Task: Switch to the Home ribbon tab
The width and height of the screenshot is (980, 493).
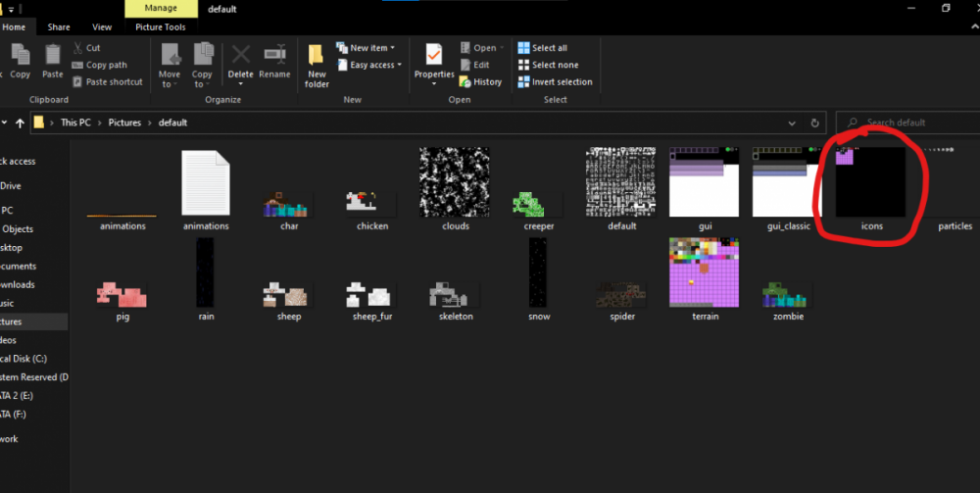Action: pyautogui.click(x=14, y=26)
